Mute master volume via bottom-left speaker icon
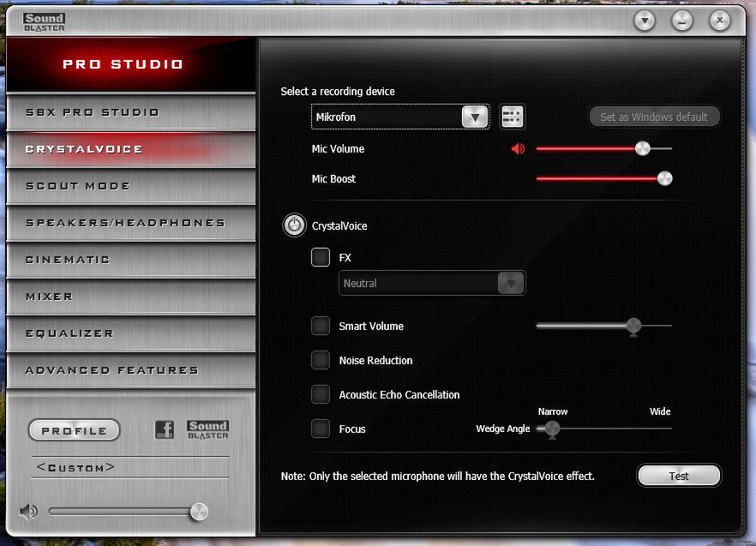 [28, 511]
